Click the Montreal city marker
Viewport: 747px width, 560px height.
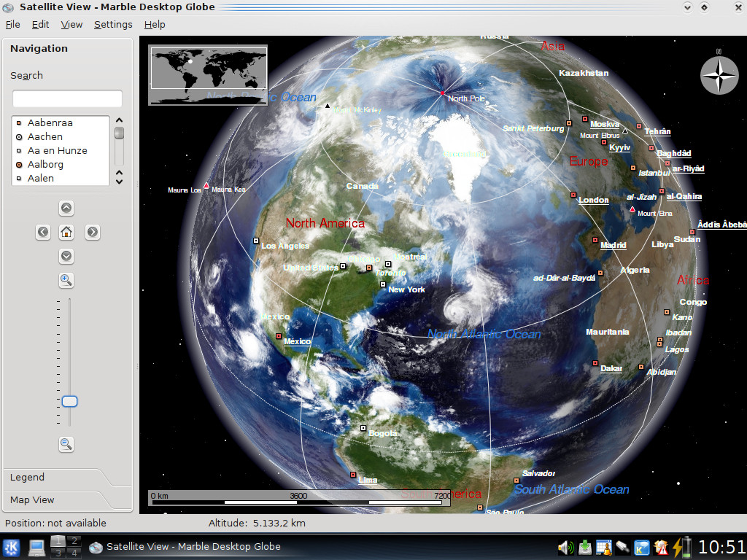[x=388, y=264]
